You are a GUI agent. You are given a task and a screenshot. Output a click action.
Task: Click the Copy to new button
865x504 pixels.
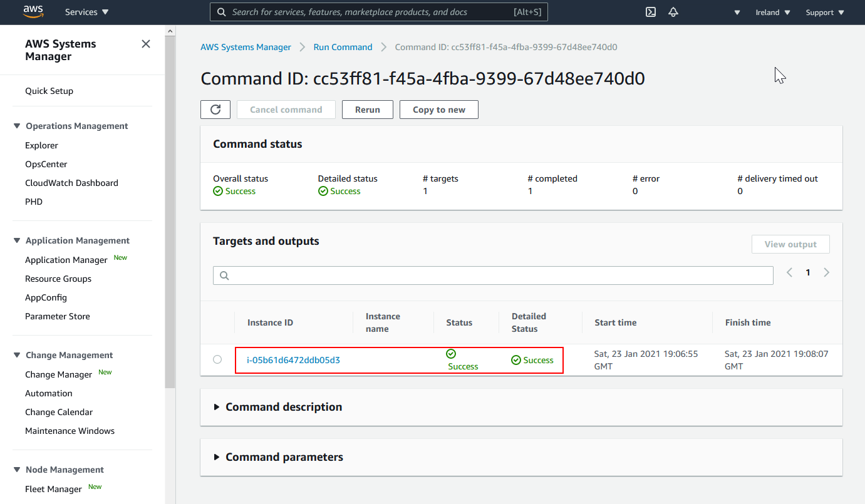point(439,110)
